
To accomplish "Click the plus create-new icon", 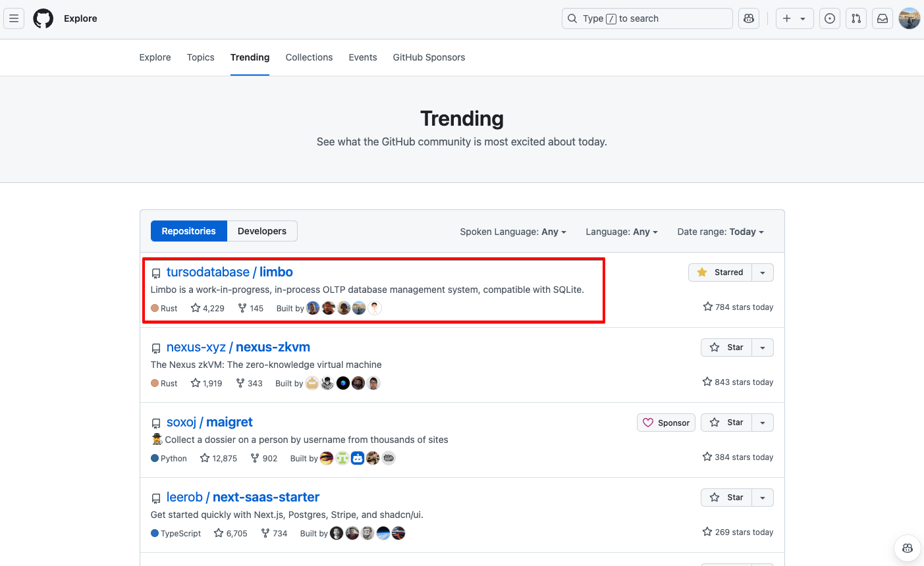I will point(786,18).
